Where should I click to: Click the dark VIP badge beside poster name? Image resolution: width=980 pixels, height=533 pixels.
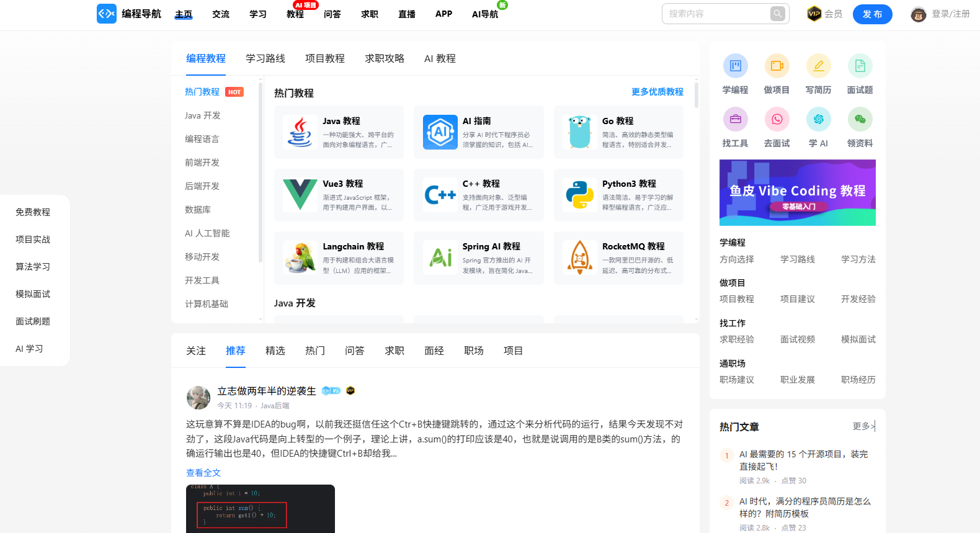350,391
